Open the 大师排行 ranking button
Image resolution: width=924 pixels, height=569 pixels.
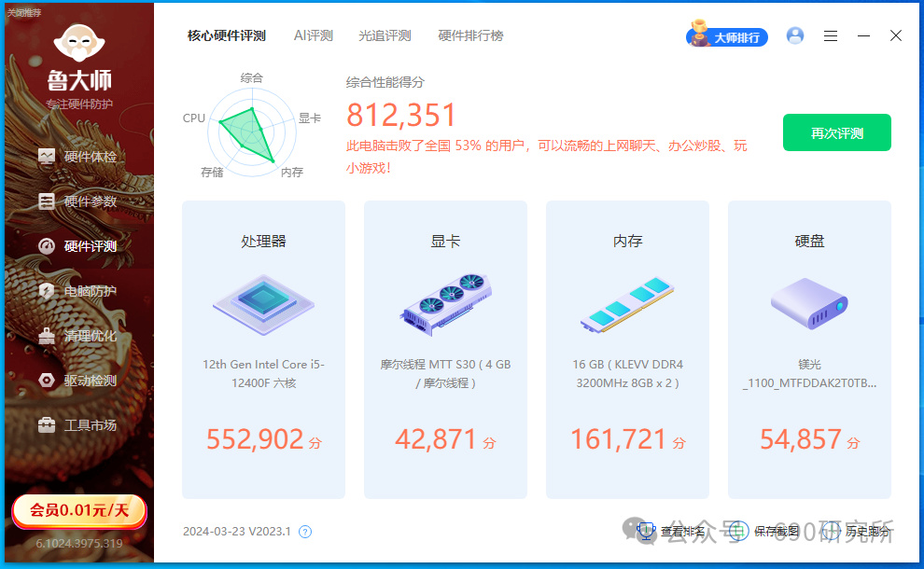point(727,37)
